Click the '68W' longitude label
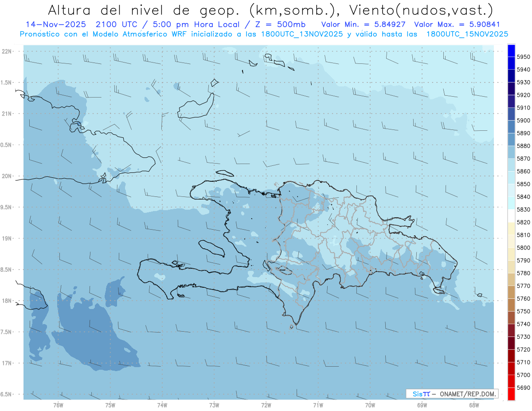Image resolution: width=532 pixels, height=411 pixels. coord(474,405)
